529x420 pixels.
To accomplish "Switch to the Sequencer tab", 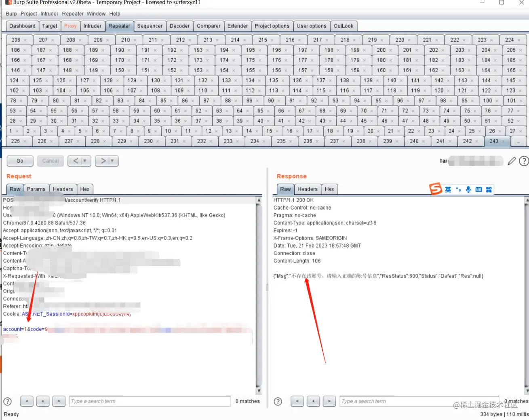I will point(150,26).
